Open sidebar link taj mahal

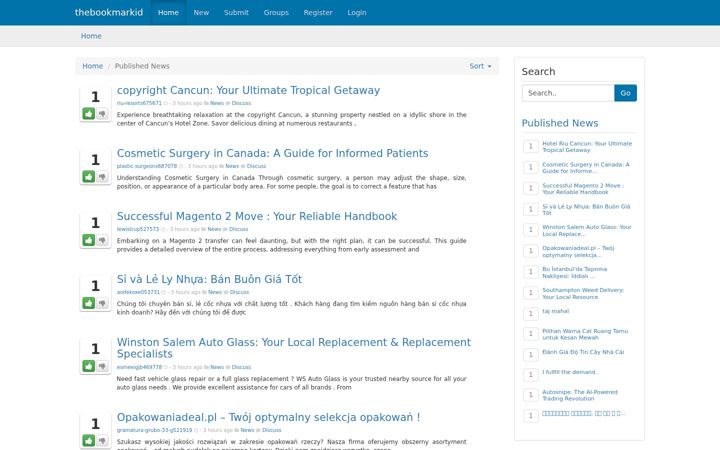[555, 311]
